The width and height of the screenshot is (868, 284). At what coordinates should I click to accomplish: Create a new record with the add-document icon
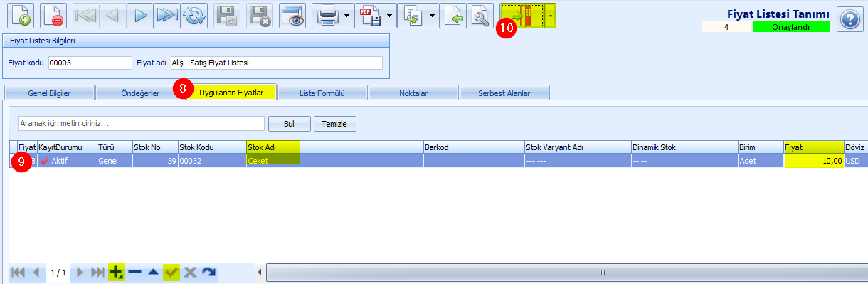pyautogui.click(x=21, y=15)
